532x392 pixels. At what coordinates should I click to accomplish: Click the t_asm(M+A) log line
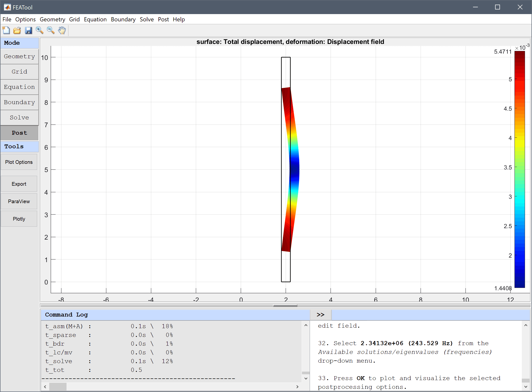(109, 326)
